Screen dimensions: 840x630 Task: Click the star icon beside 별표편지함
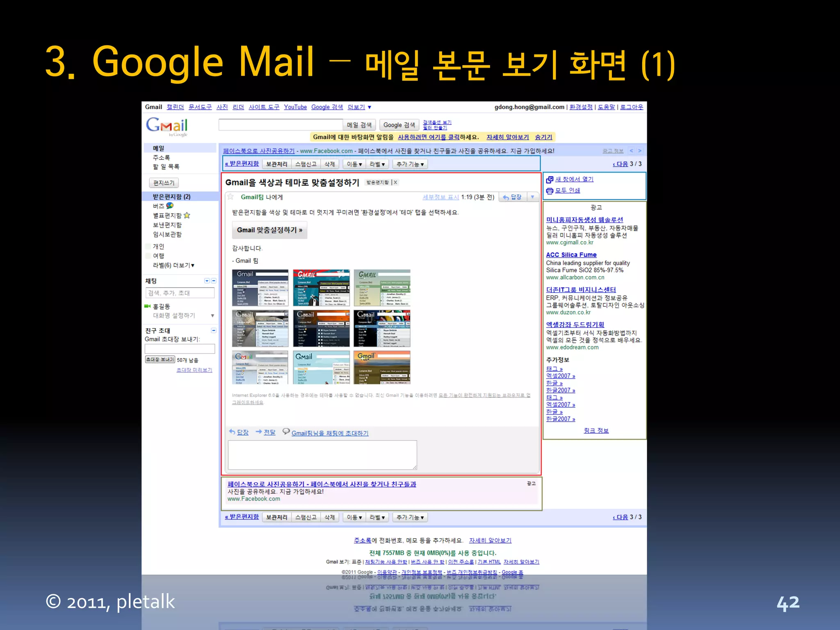coord(187,215)
